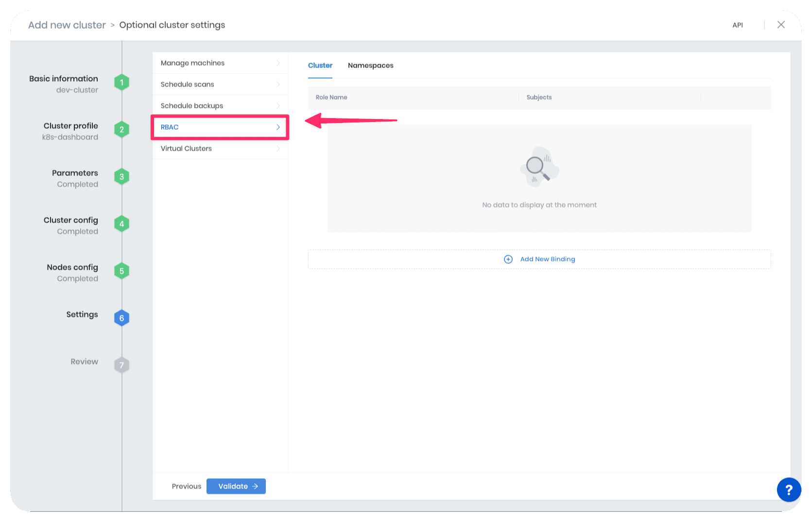Viewport: 812px width, 522px height.
Task: Click the No data to display message
Action: [x=539, y=205]
